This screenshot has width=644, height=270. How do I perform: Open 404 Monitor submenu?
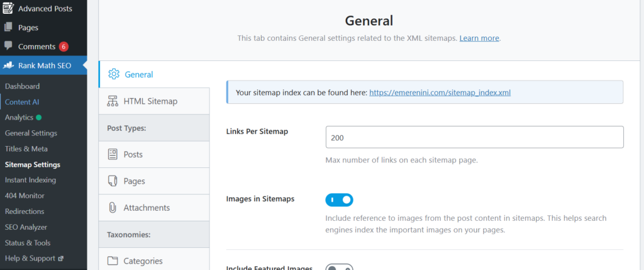point(25,196)
